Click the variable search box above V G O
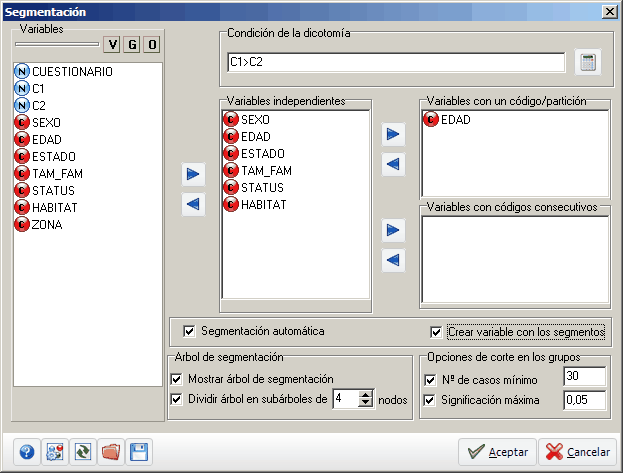The width and height of the screenshot is (623, 473). tap(57, 44)
